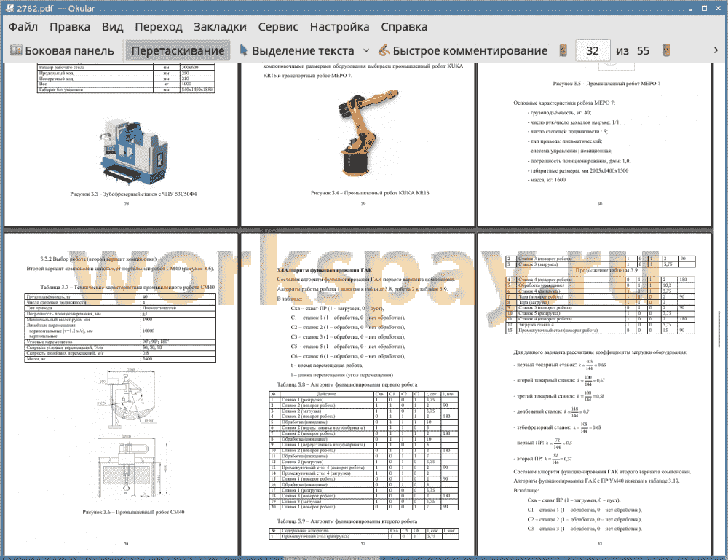This screenshot has width=728, height=560.
Task: Click heading '3.3.2 Выбор робота'
Action: coord(98,259)
